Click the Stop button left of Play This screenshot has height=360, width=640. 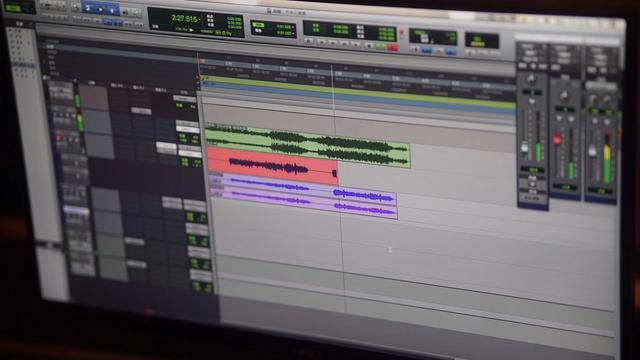click(369, 46)
